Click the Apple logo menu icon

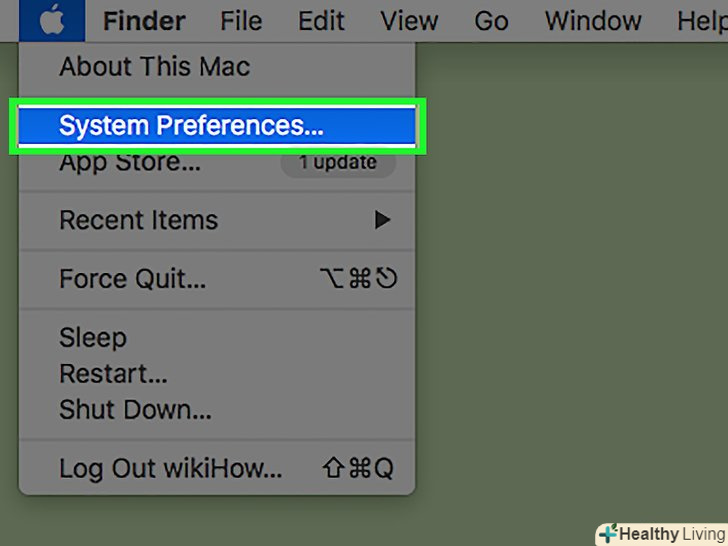point(52,20)
